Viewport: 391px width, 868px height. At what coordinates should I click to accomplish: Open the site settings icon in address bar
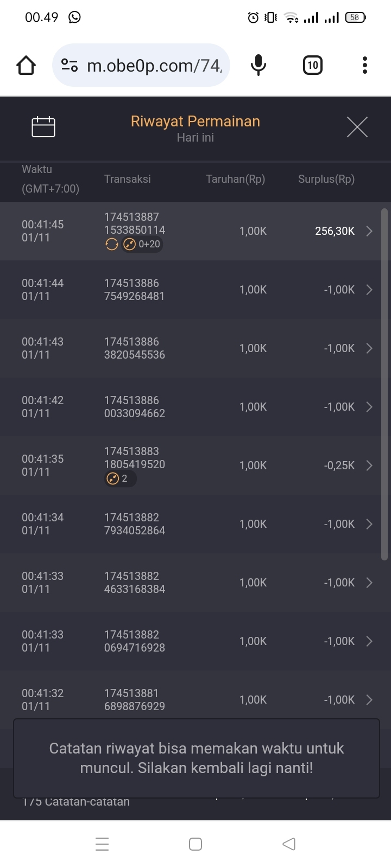tap(70, 66)
